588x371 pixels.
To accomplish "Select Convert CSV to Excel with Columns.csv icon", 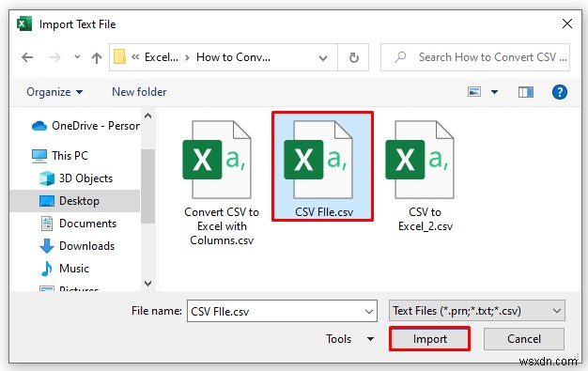I will click(217, 160).
